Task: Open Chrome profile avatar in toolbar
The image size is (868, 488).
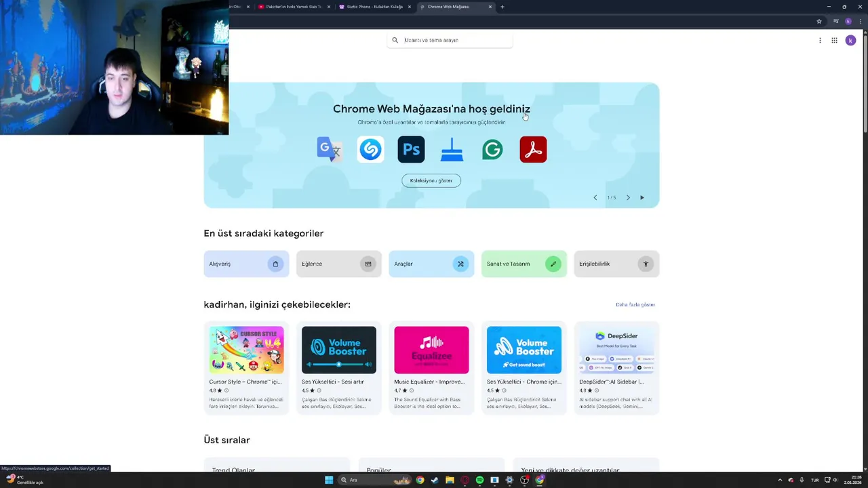Action: (x=848, y=21)
